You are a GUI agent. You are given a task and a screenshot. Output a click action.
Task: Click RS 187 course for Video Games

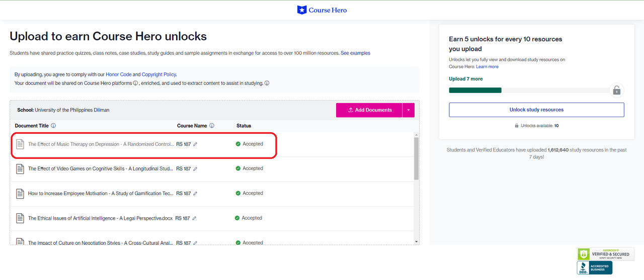click(x=184, y=169)
